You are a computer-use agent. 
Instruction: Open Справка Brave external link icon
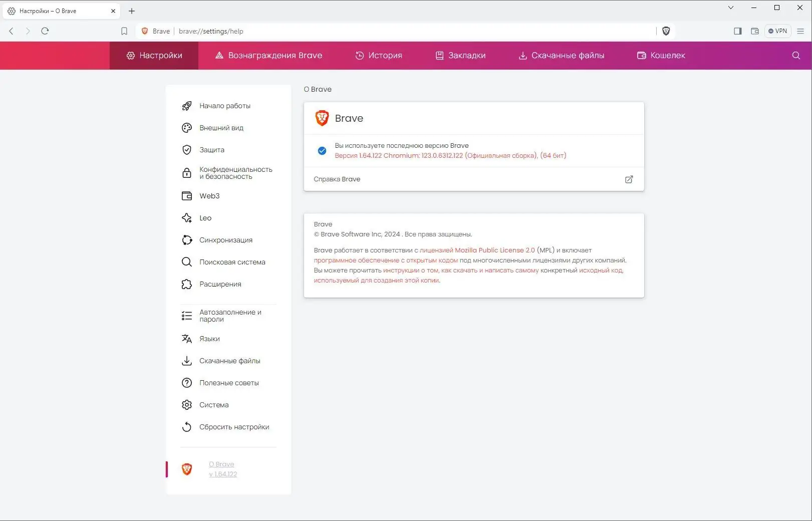coord(629,179)
